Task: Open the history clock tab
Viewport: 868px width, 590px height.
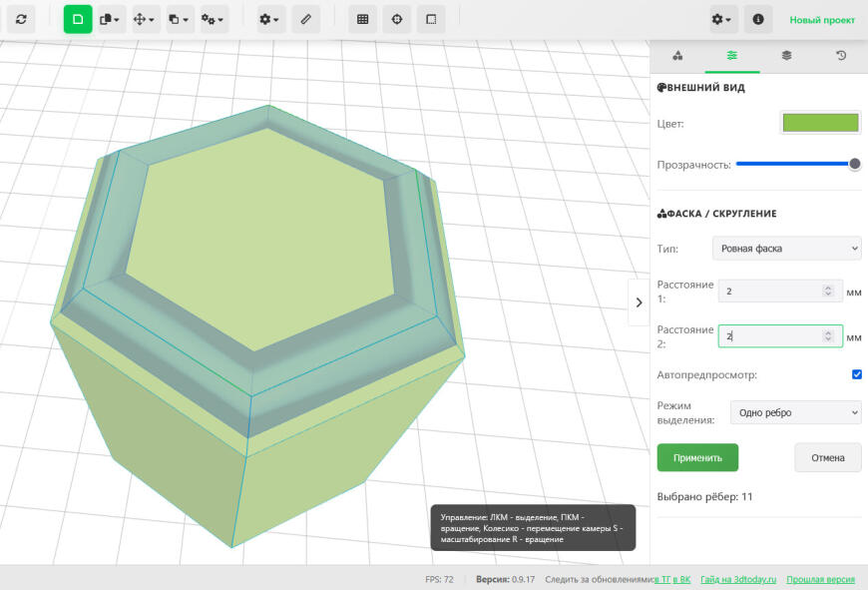Action: tap(841, 56)
